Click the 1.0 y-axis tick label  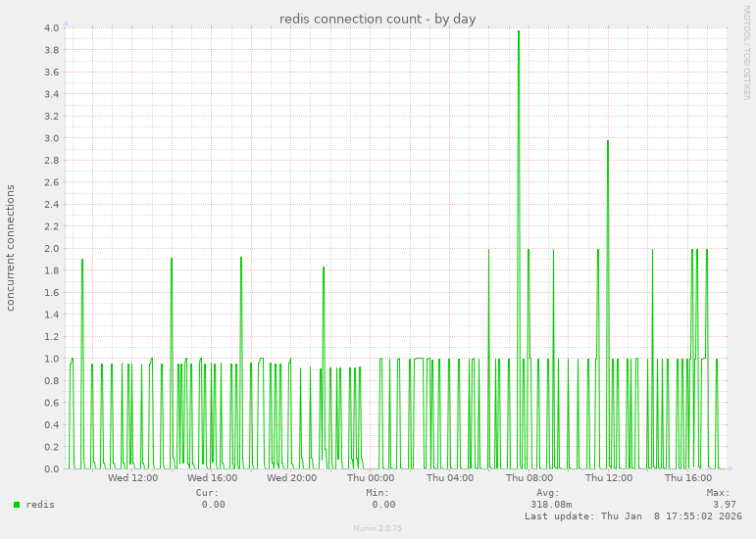(x=52, y=359)
